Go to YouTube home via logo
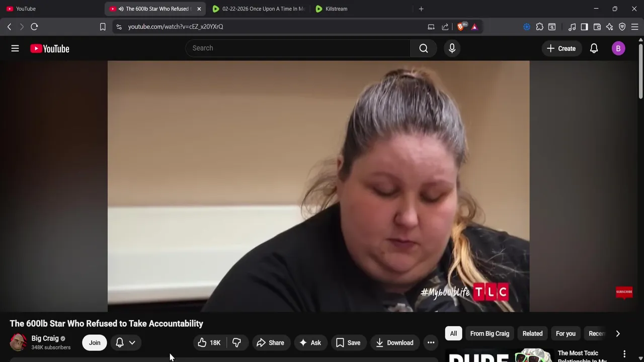The height and width of the screenshot is (362, 644). click(49, 48)
